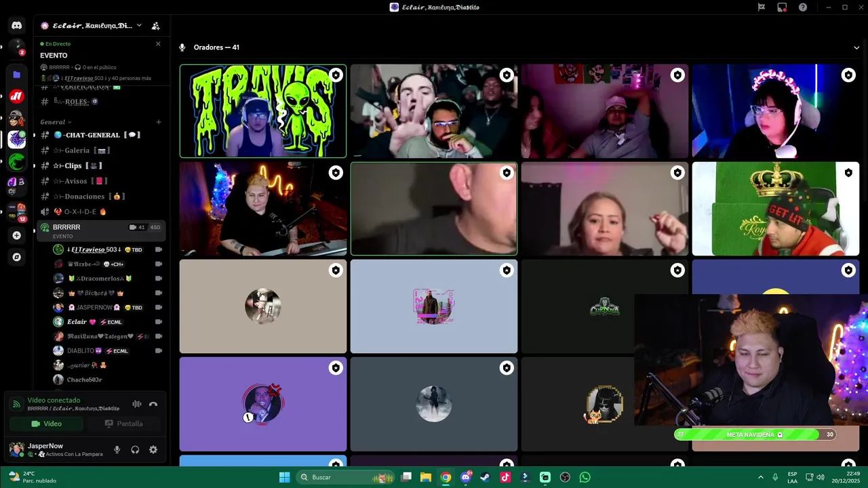This screenshot has height=488, width=868.
Task: Open the ELTravieso 503 tile badge icon
Action: [336, 75]
